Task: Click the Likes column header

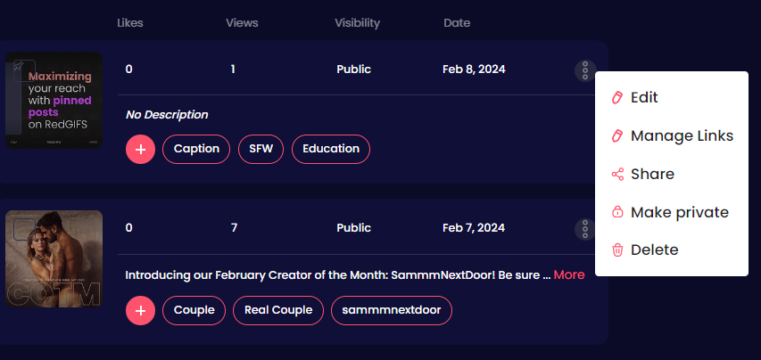Action: 130,23
